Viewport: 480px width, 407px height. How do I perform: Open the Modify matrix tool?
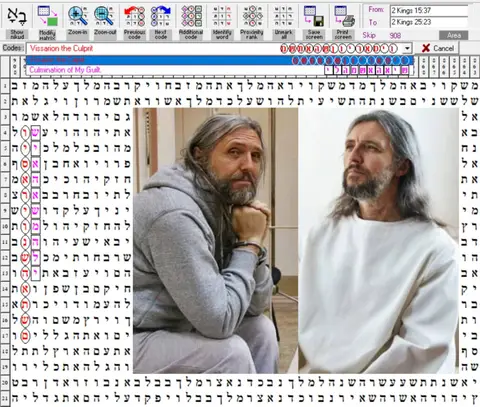[47, 16]
